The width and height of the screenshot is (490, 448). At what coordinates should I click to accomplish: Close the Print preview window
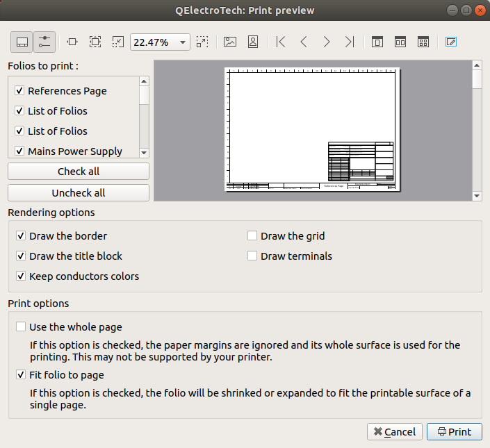(480, 10)
